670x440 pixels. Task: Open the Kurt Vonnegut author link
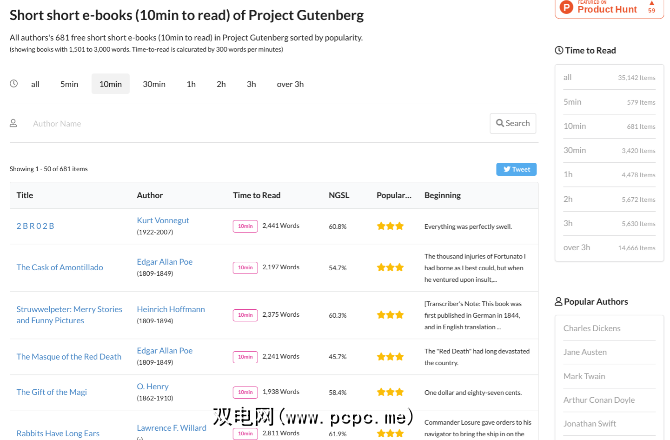click(163, 220)
